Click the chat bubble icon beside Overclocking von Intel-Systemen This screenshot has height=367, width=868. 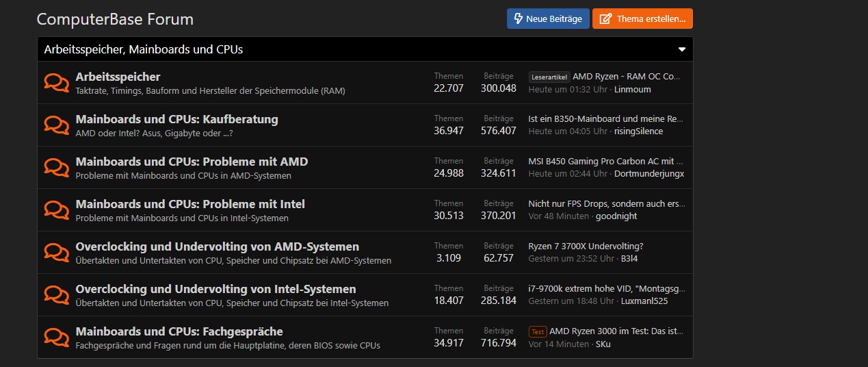(56, 295)
